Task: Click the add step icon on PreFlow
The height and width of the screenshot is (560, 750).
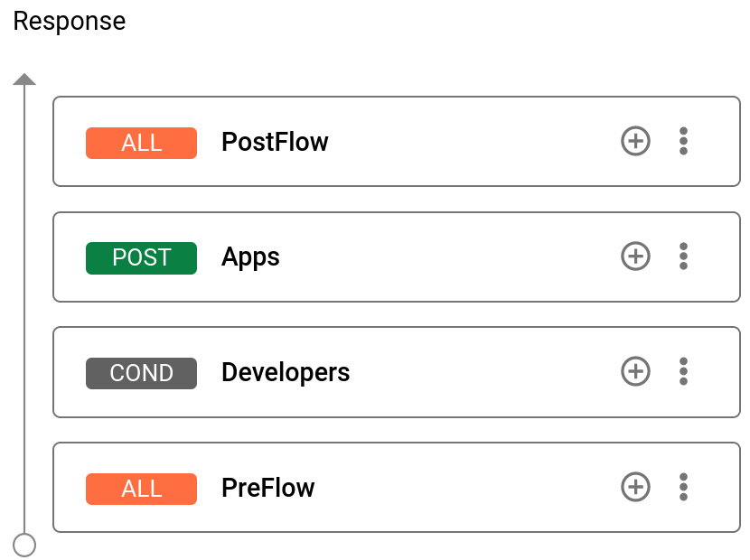Action: [x=635, y=488]
